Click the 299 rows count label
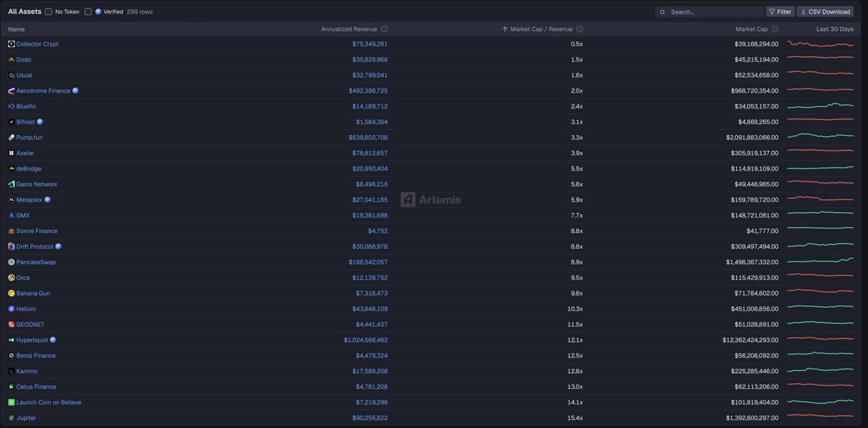This screenshot has height=428, width=868. [x=140, y=12]
